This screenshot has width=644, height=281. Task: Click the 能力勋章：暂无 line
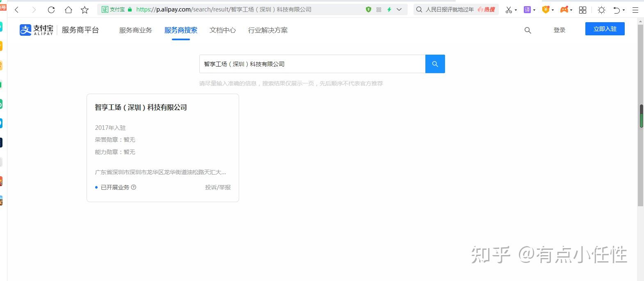point(115,152)
